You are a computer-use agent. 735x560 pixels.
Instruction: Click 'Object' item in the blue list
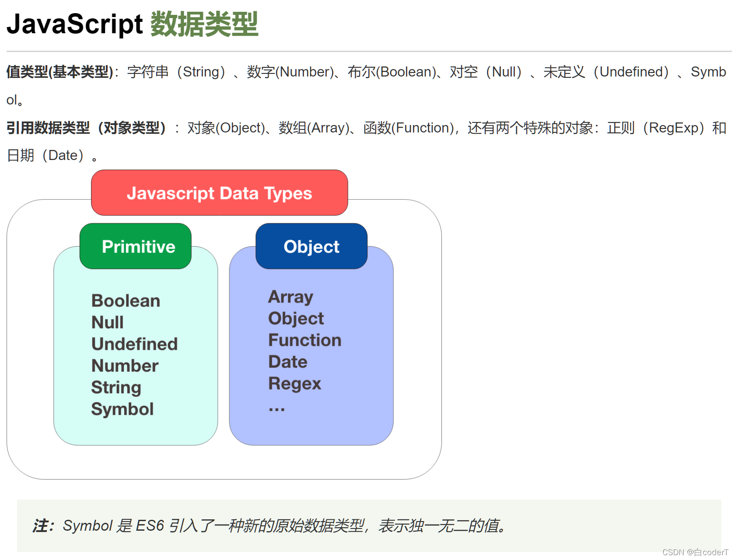pyautogui.click(x=296, y=319)
